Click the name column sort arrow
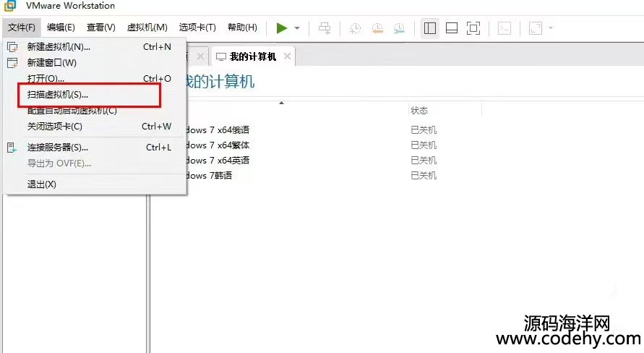This screenshot has width=644, height=353. click(x=281, y=103)
